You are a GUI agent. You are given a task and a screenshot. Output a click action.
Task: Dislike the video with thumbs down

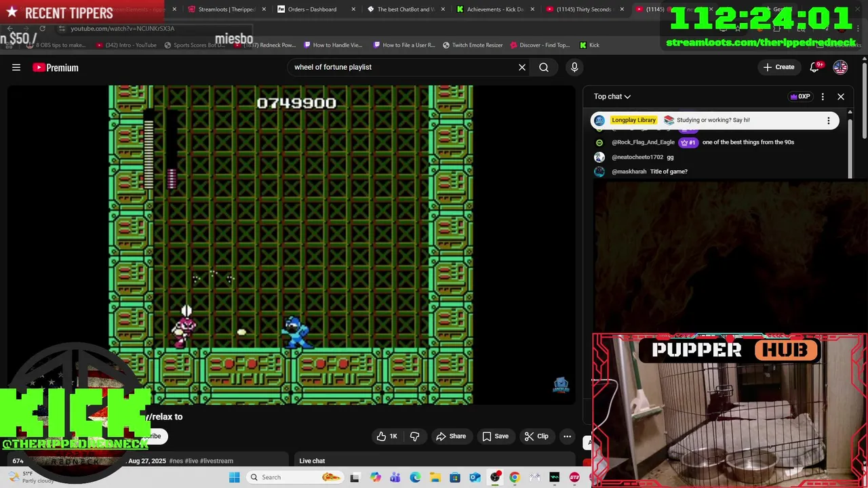(x=415, y=436)
